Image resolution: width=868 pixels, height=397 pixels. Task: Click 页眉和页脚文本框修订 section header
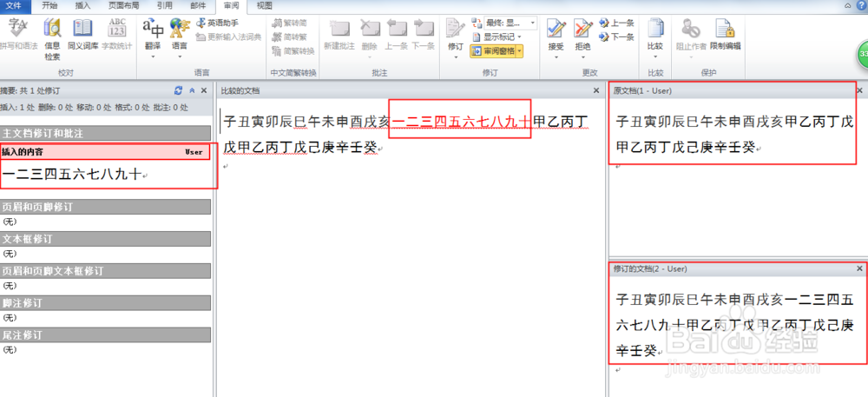click(105, 271)
